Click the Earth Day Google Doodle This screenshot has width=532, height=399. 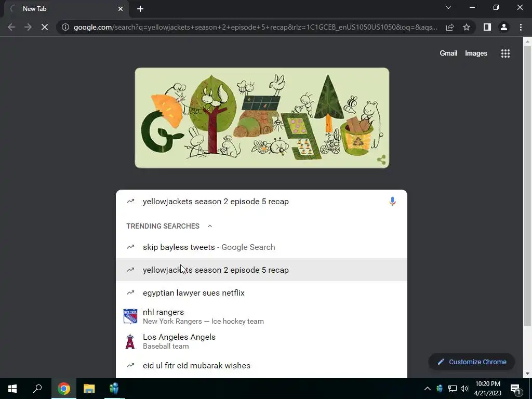pos(262,118)
